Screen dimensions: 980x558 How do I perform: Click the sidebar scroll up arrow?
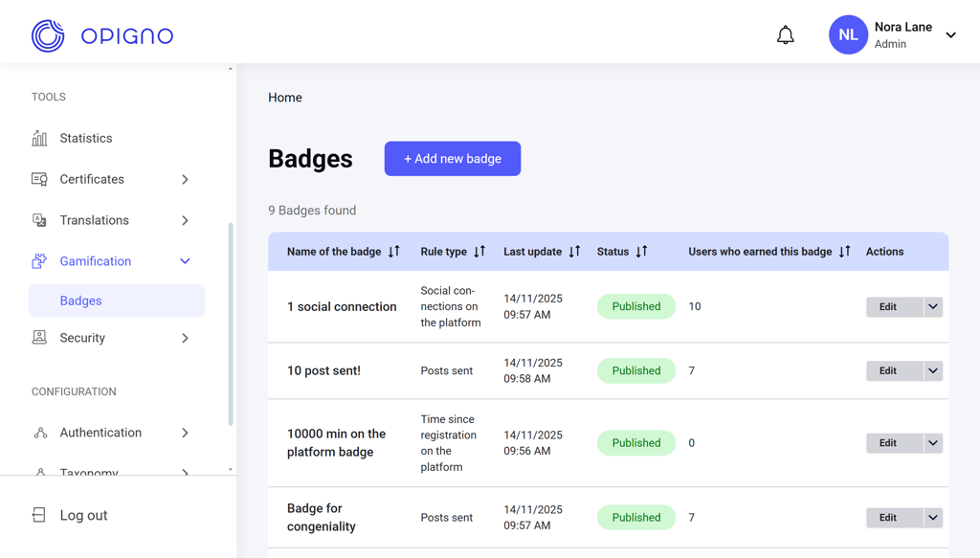pyautogui.click(x=230, y=69)
